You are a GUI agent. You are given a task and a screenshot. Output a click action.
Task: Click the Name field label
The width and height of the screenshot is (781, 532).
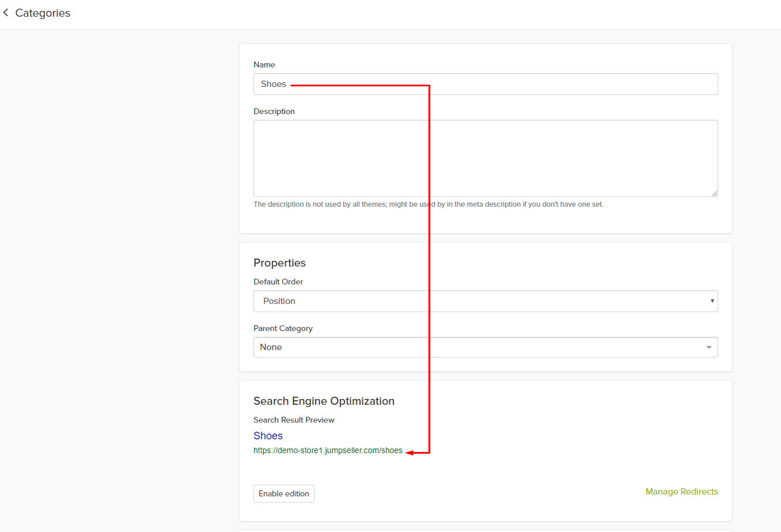[x=264, y=64]
